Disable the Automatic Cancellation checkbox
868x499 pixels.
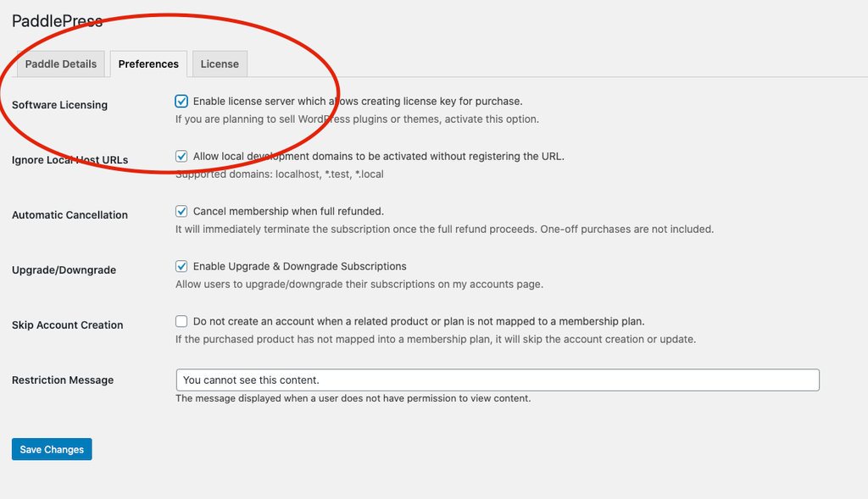(x=181, y=211)
